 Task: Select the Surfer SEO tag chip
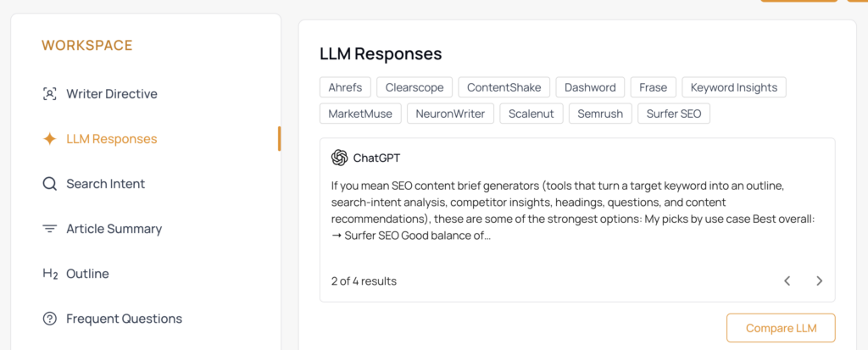point(674,114)
